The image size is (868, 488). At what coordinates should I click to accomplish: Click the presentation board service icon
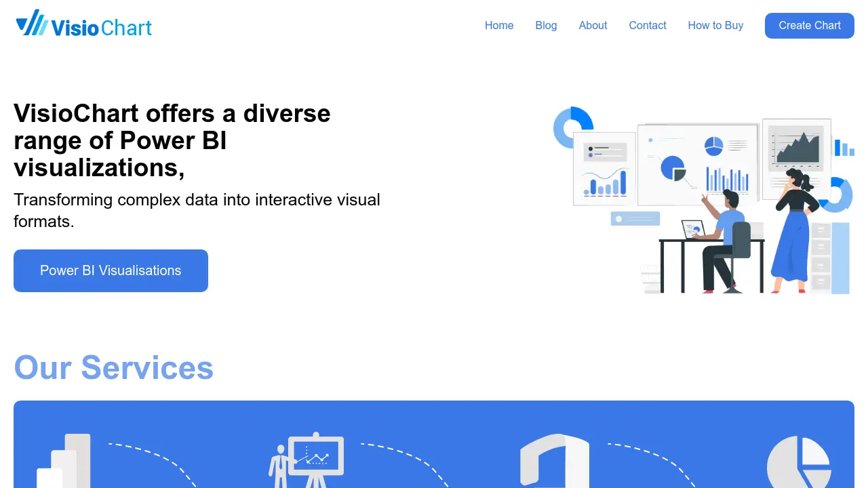tap(307, 460)
